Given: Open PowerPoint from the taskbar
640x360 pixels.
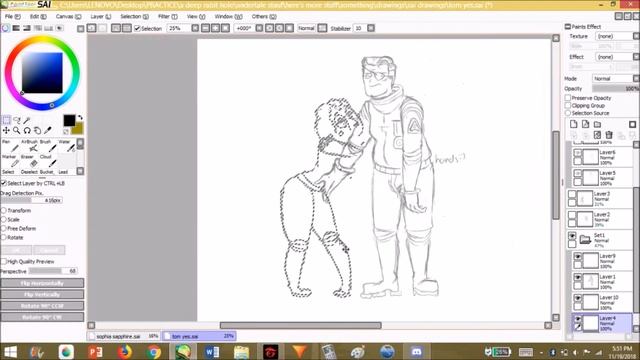Looking at the screenshot, I should coord(95,351).
